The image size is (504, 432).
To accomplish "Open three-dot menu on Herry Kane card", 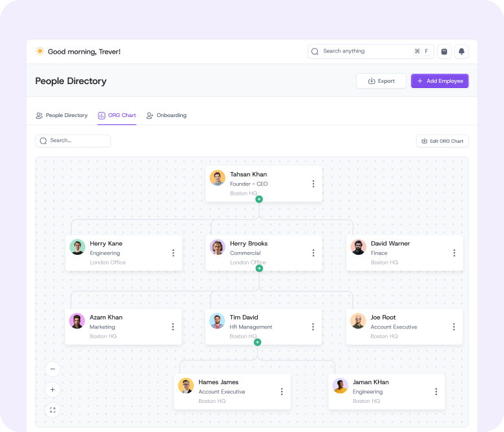I will [x=173, y=253].
